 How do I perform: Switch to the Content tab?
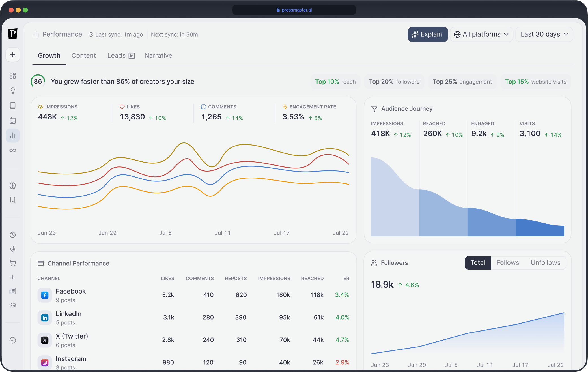click(84, 55)
